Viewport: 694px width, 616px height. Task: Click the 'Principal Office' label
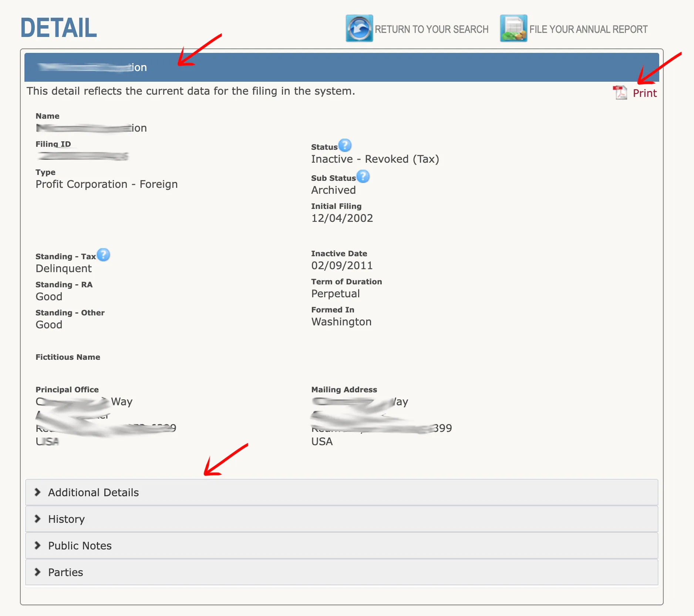tap(67, 390)
